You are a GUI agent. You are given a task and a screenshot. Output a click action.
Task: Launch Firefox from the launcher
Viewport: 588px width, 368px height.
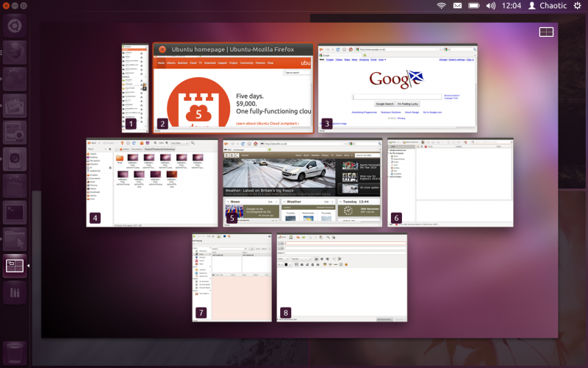point(15,56)
